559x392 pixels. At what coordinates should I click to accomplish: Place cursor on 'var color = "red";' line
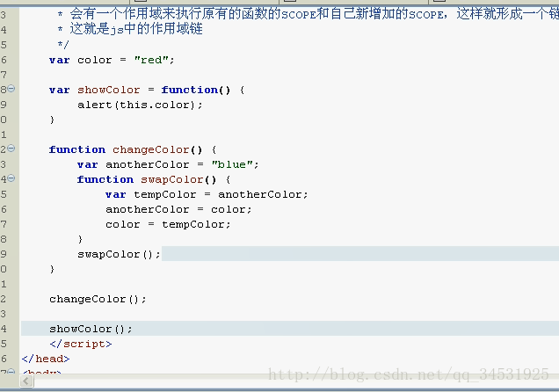pos(112,61)
